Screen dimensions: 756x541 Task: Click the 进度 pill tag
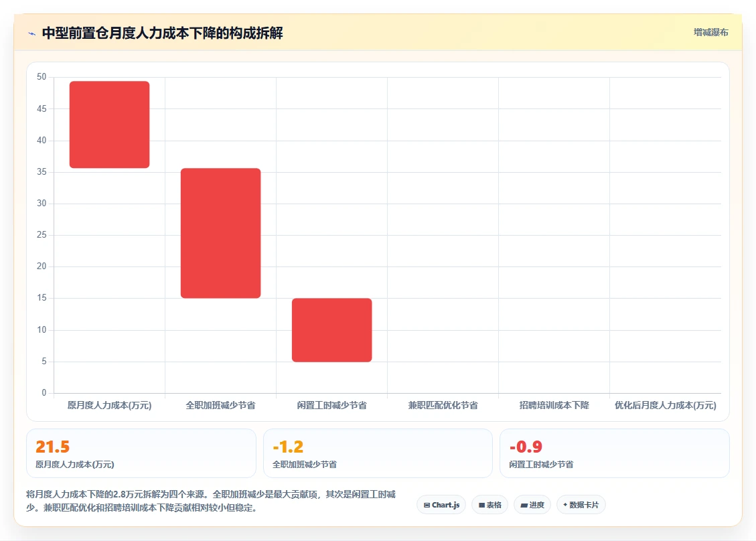point(532,505)
